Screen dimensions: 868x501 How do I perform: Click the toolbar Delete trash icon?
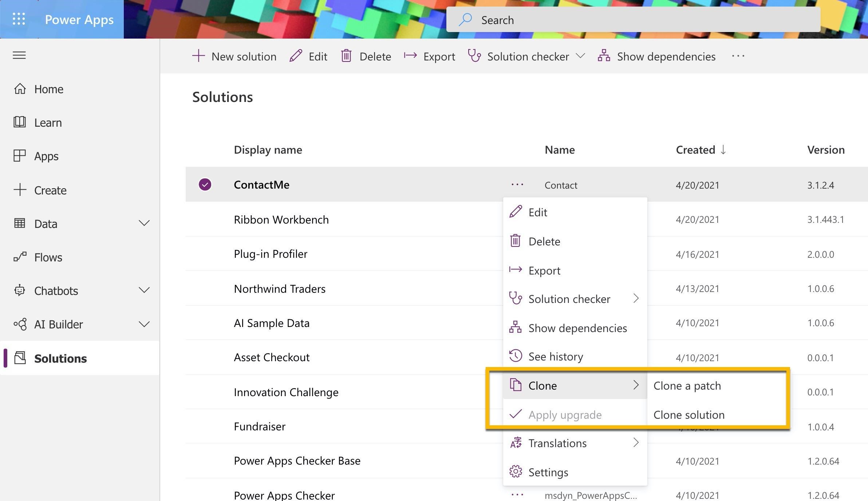coord(346,56)
